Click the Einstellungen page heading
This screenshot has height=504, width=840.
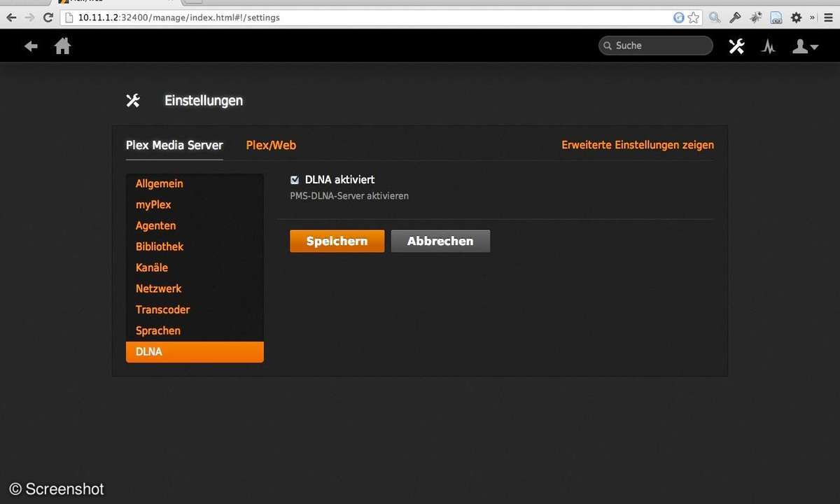[204, 101]
